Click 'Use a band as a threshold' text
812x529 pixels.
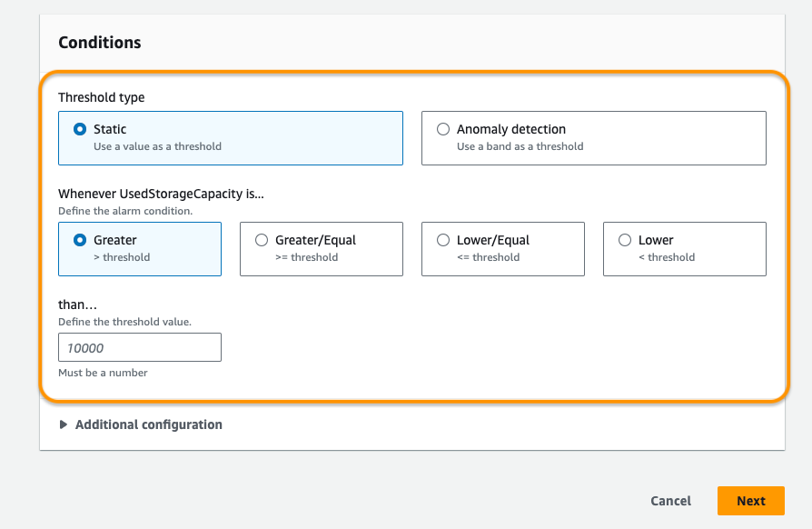(520, 146)
